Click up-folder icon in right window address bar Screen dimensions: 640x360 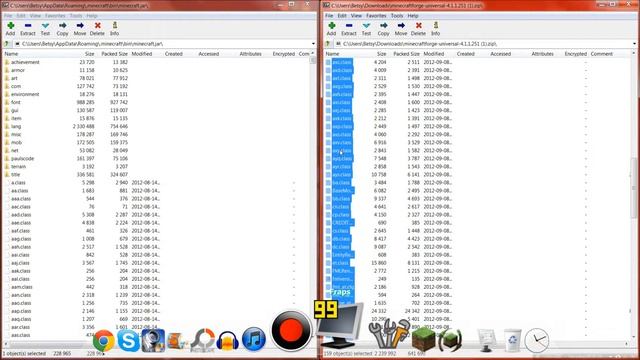328,44
